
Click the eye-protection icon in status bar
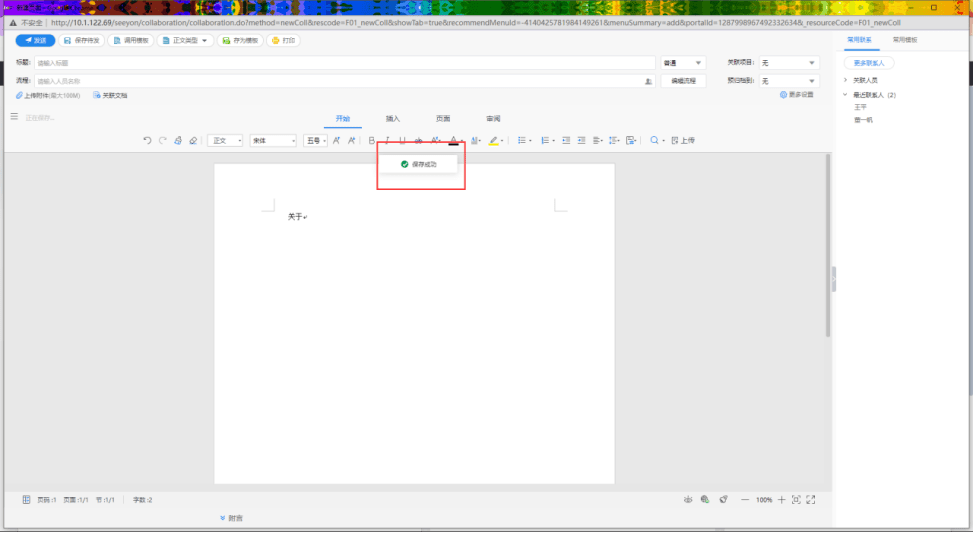pos(688,499)
